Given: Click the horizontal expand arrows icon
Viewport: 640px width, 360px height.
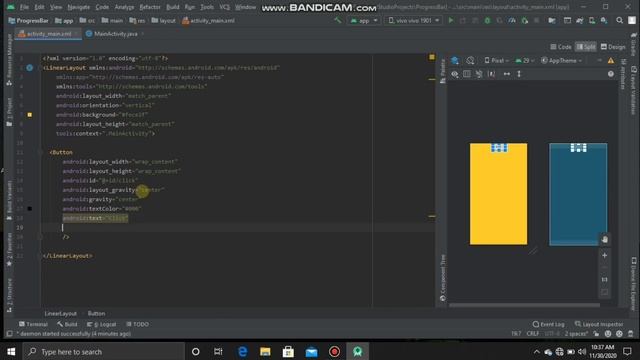Looking at the screenshot, I should coord(507,74).
